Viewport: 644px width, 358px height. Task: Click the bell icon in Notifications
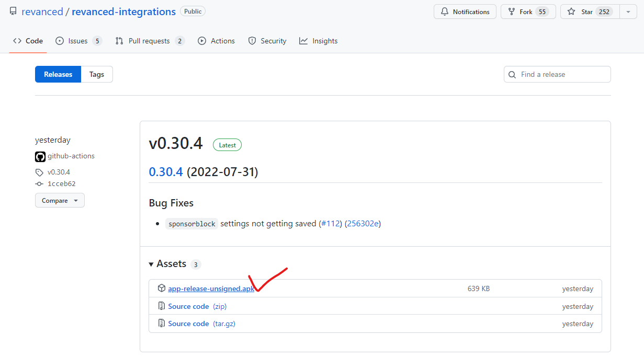pyautogui.click(x=445, y=11)
